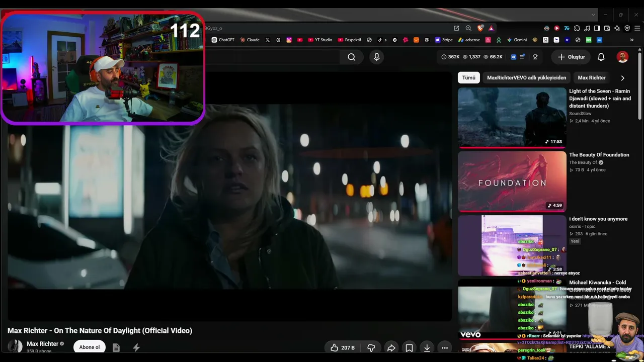Open the Threads bookmark icon
Screen dimensions: 644x362
pyautogui.click(x=278, y=40)
